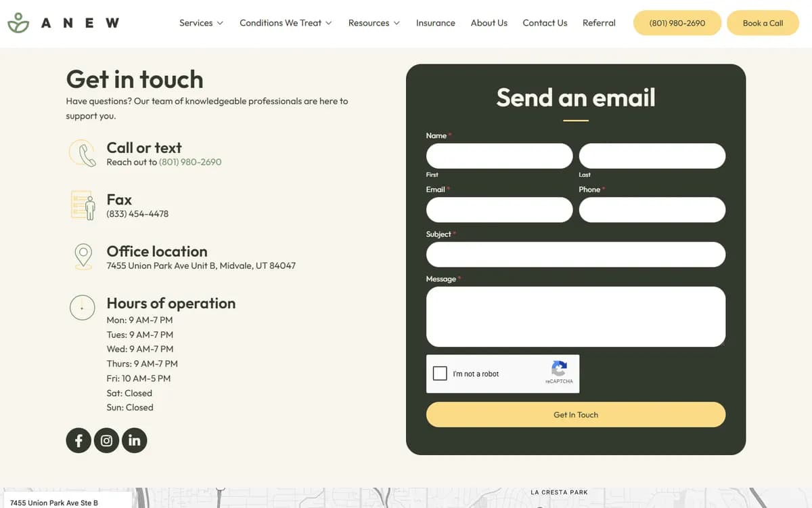Expand the Services dropdown menu

201,23
